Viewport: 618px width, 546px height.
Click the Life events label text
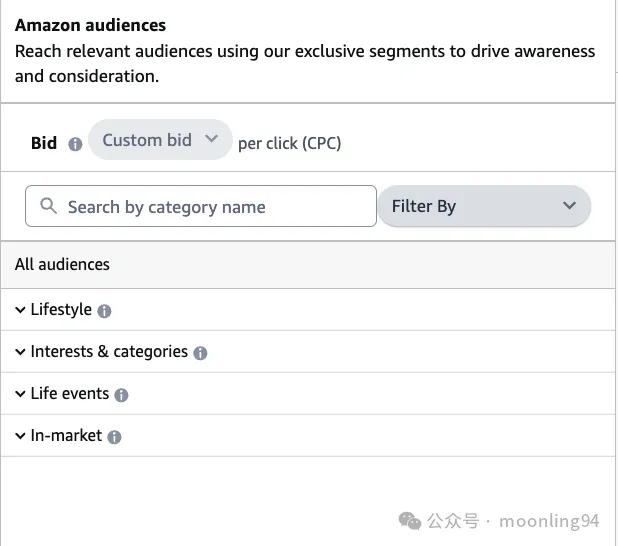[x=70, y=393]
